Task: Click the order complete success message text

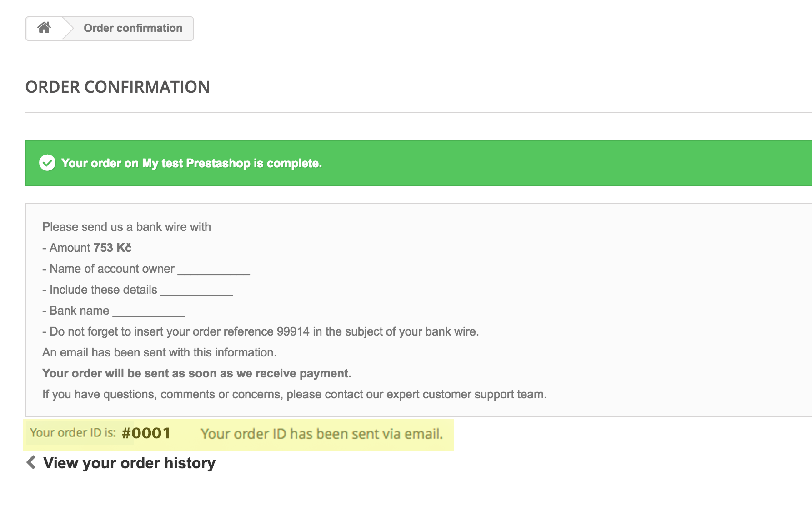Action: click(191, 163)
